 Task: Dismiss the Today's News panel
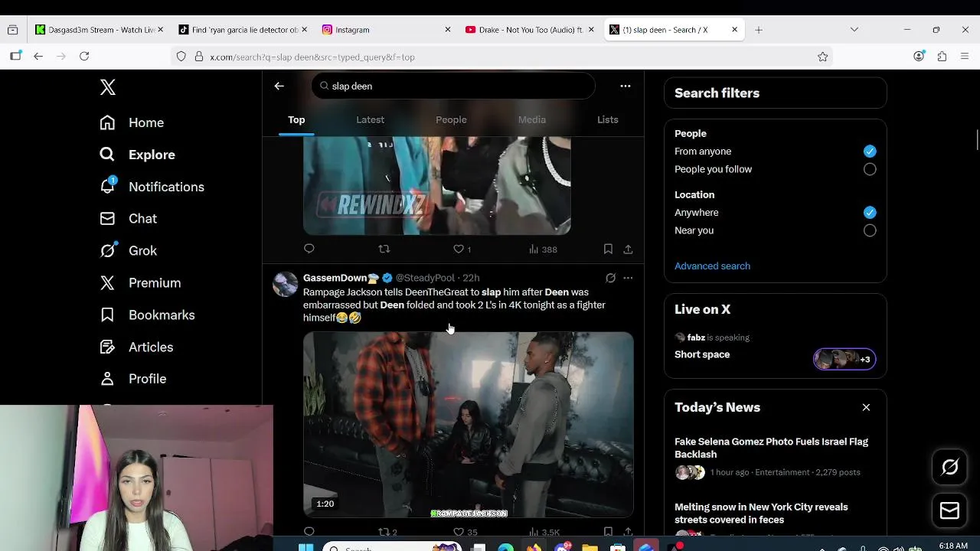(866, 407)
